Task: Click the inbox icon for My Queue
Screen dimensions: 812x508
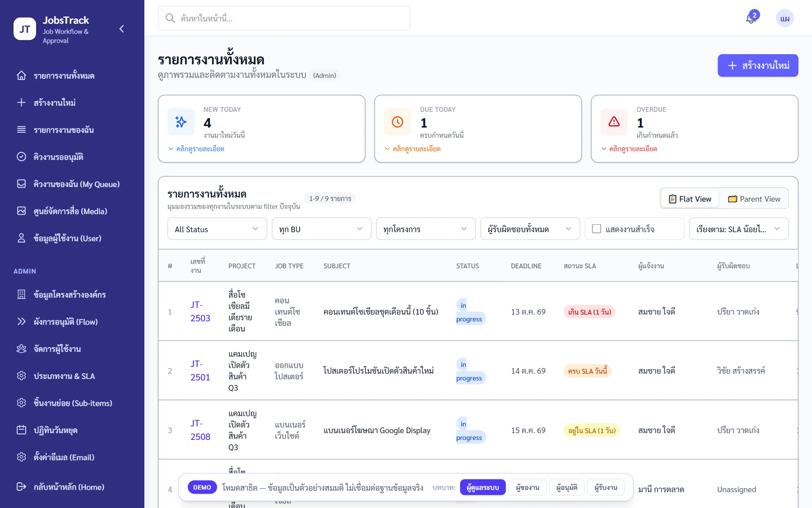Action: (x=21, y=184)
